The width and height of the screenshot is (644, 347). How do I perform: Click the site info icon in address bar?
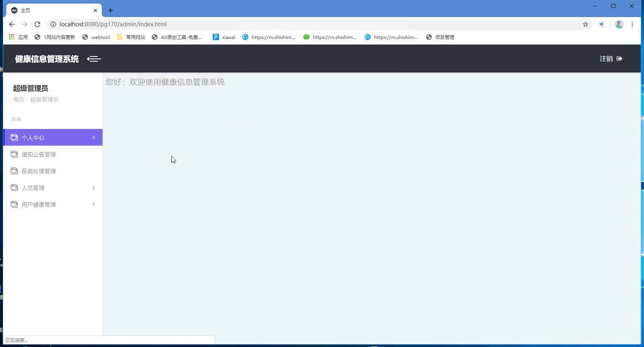click(53, 24)
